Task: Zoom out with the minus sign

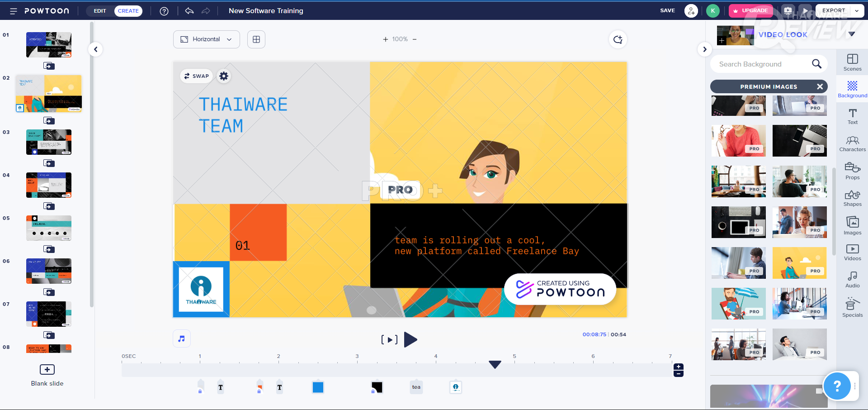Action: [415, 39]
